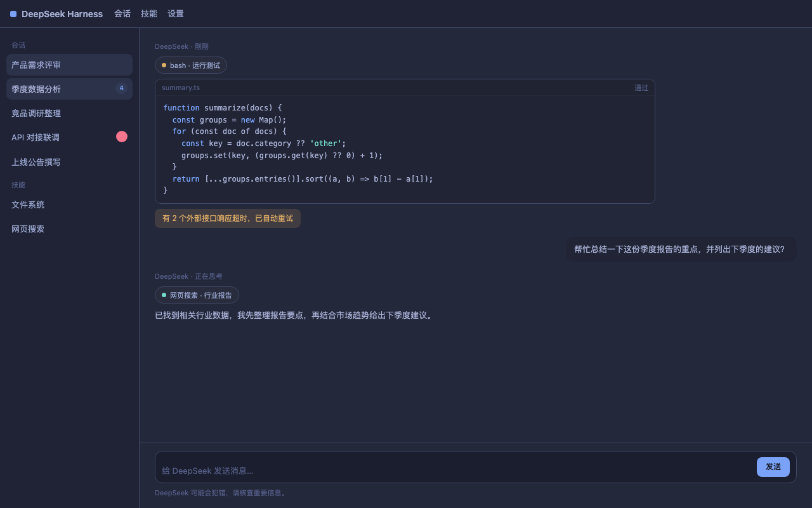Open the 上线公告撰写 conversation
812x508 pixels.
click(x=69, y=162)
